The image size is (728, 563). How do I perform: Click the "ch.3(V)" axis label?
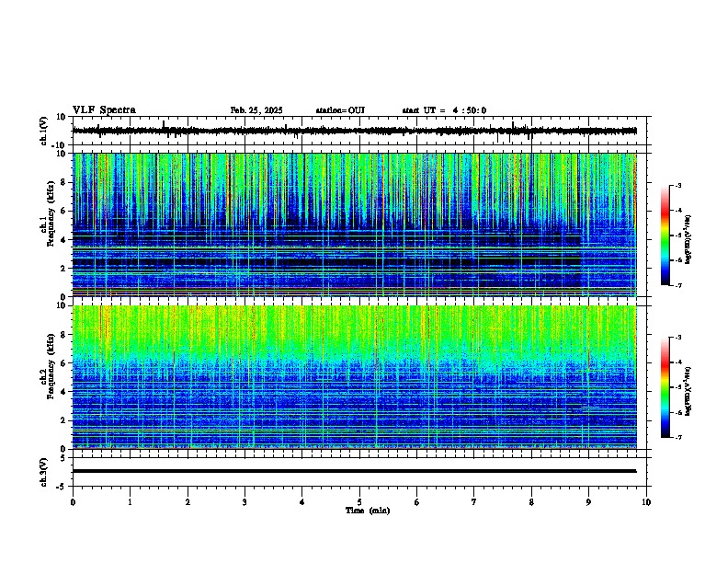tap(44, 473)
